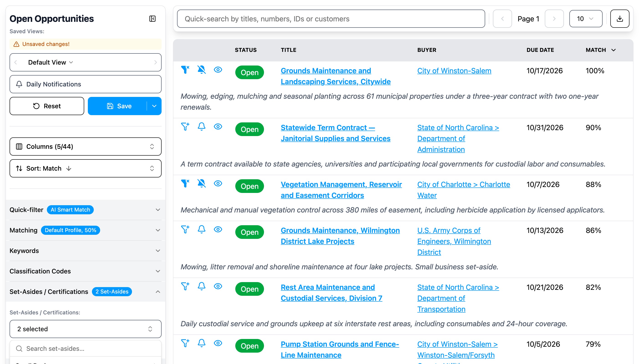
Task: Go to previous page arrow
Action: (x=502, y=19)
